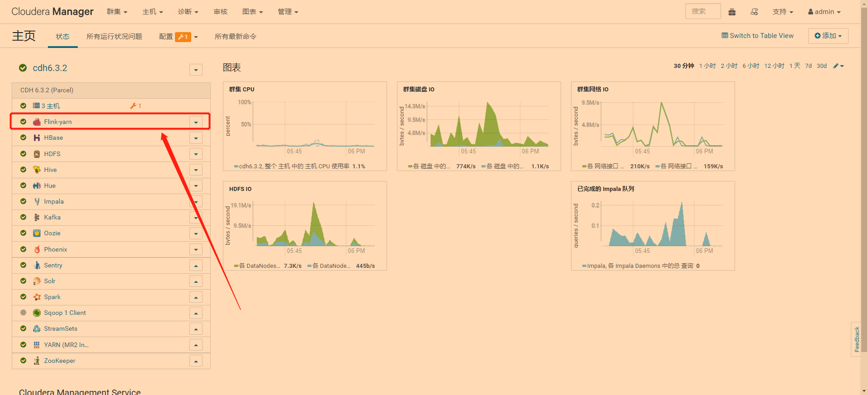Open the Flink-yarn actions dropdown
The width and height of the screenshot is (868, 395).
click(x=196, y=122)
